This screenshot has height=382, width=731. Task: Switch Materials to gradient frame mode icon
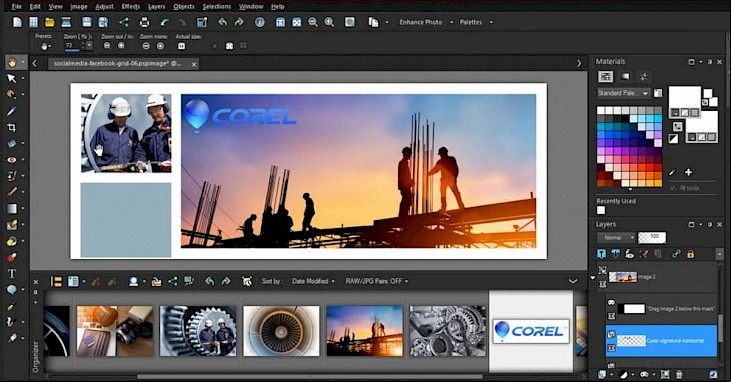[625, 76]
